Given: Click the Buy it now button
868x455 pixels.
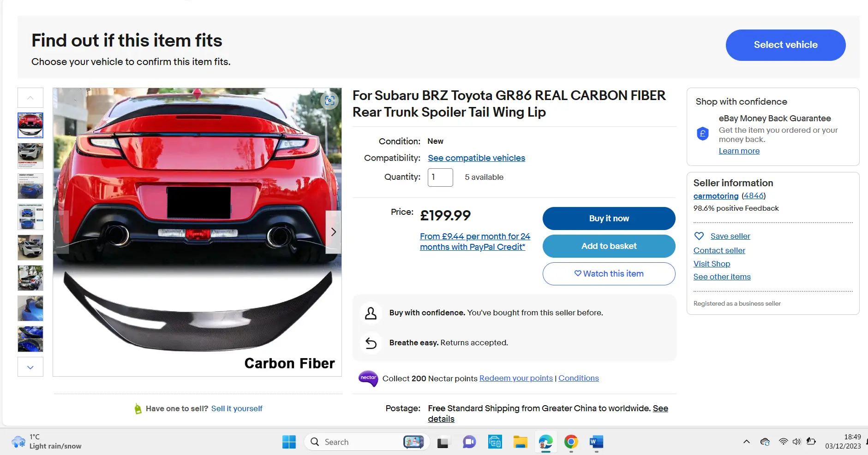Looking at the screenshot, I should [609, 219].
